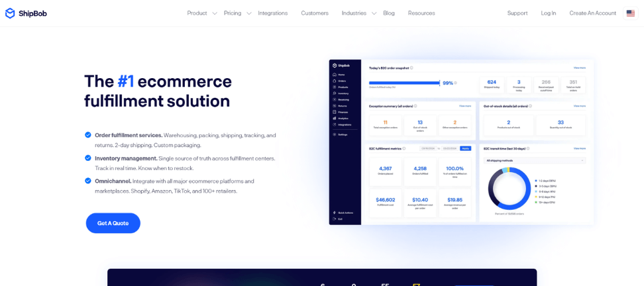Open Customers in the top navigation

315,13
